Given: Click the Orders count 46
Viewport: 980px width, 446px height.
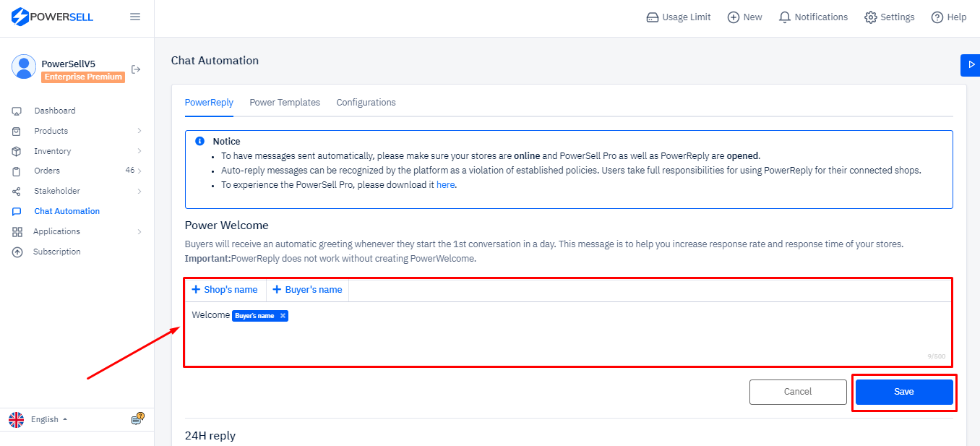Looking at the screenshot, I should pos(130,171).
